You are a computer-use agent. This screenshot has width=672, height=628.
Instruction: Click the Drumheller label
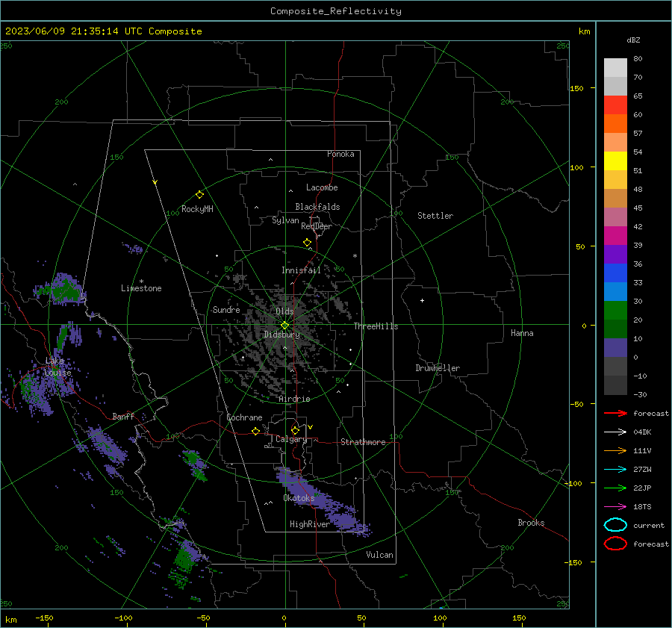[438, 368]
